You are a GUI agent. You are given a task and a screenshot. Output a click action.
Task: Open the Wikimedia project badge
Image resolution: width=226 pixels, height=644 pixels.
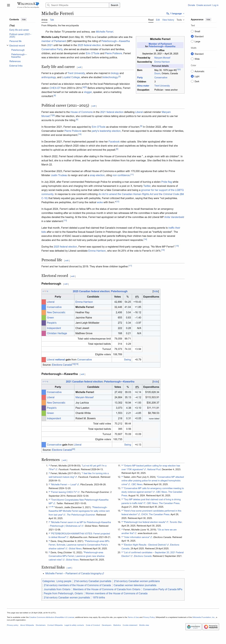coord(193,627)
